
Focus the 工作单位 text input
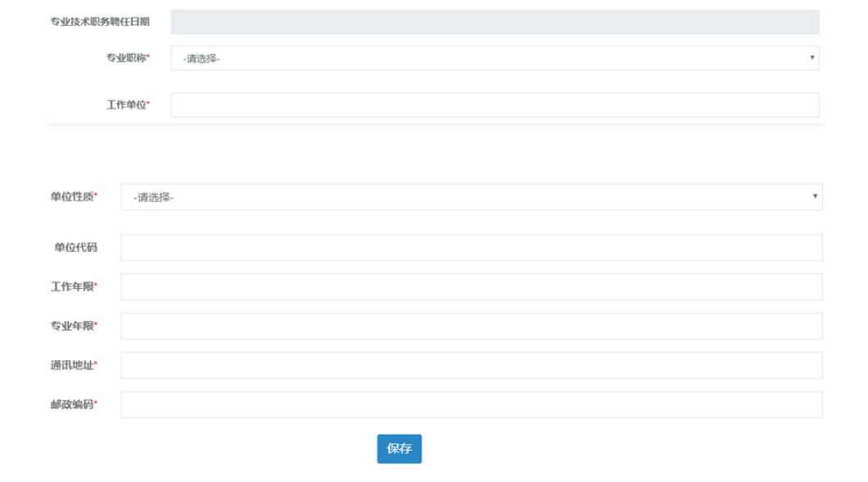(x=495, y=105)
